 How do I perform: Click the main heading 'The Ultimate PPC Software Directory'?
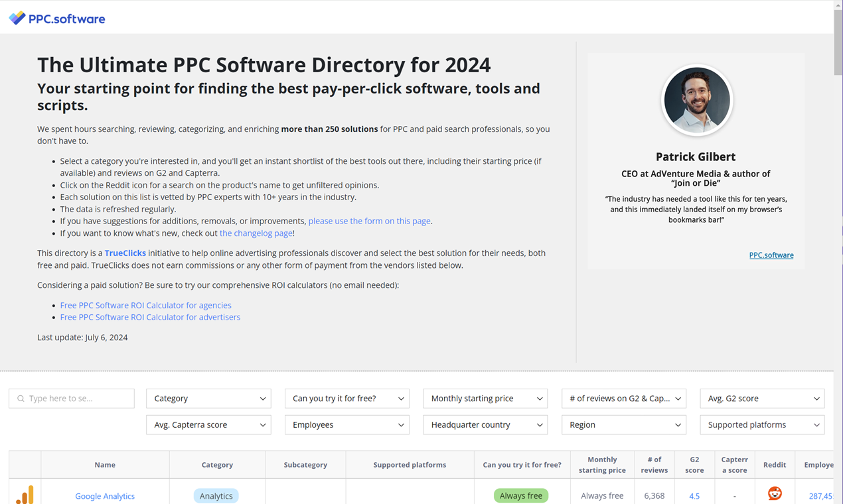(x=264, y=65)
